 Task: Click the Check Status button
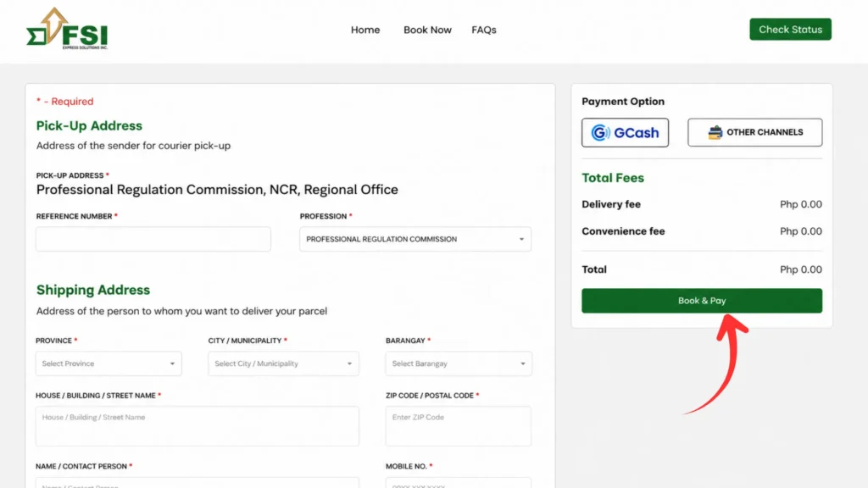tap(790, 30)
